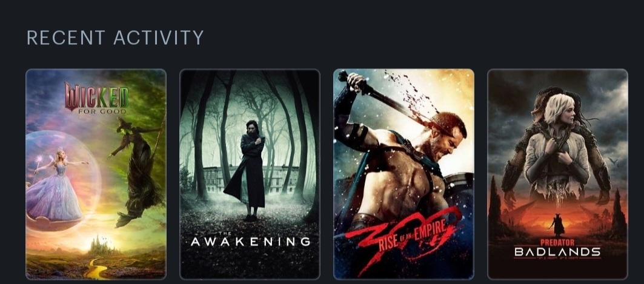Click the Awakening title text
The height and width of the screenshot is (284, 644).
click(251, 242)
